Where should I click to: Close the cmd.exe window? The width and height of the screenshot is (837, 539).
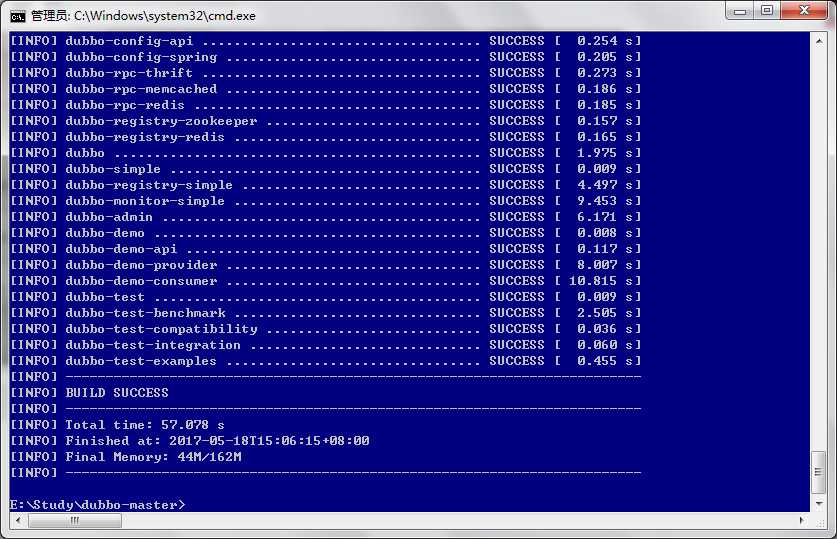pyautogui.click(x=805, y=11)
